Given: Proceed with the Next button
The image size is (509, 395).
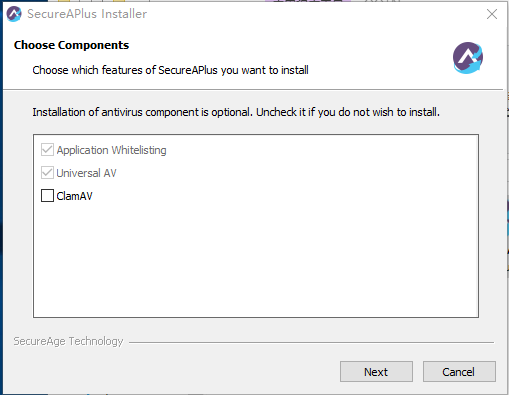Looking at the screenshot, I should [x=376, y=372].
